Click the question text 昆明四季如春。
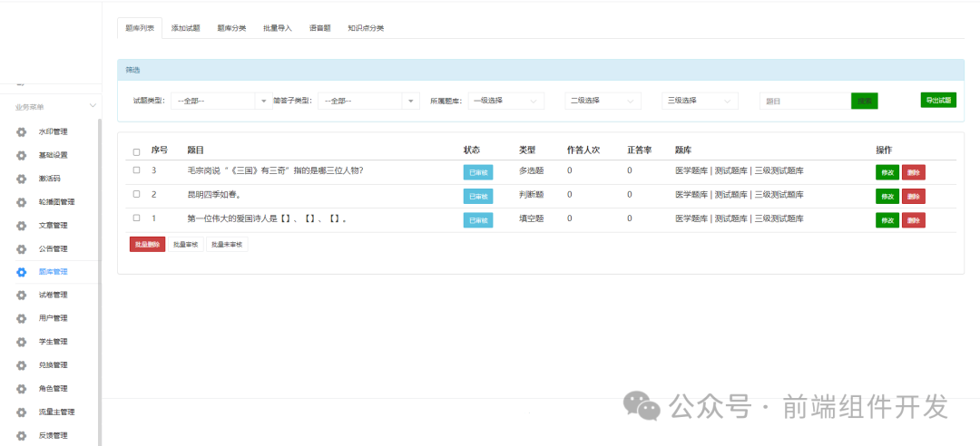The width and height of the screenshot is (980, 446). pos(214,195)
